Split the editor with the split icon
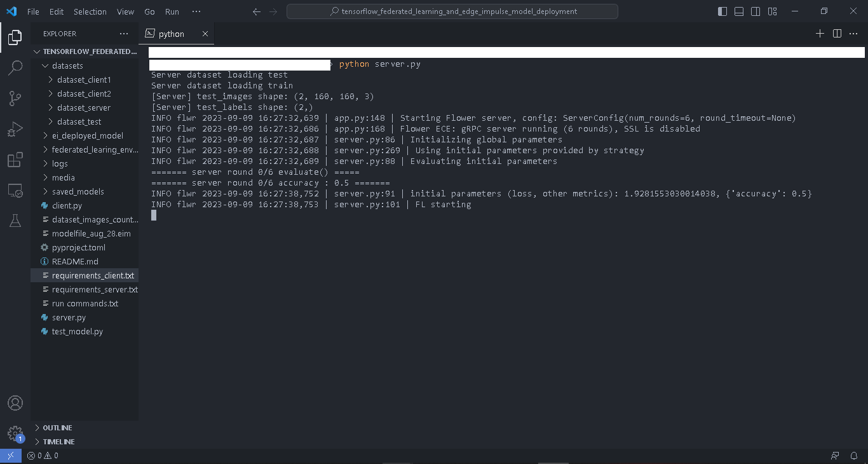Image resolution: width=868 pixels, height=464 pixels. tap(837, 34)
